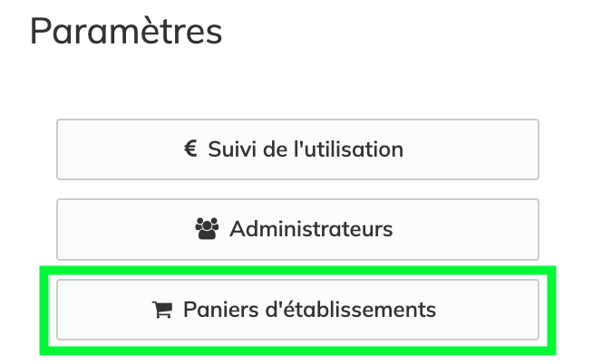The width and height of the screenshot is (602, 364).
Task: Open the Suivi de l'utilisation button
Action: pyautogui.click(x=297, y=149)
